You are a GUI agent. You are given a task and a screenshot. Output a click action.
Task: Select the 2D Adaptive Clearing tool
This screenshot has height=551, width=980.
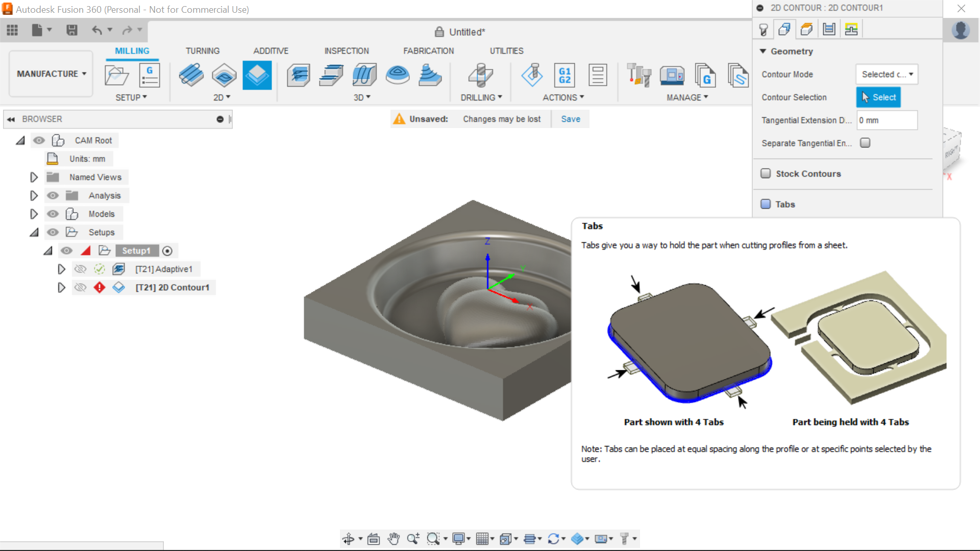point(190,74)
